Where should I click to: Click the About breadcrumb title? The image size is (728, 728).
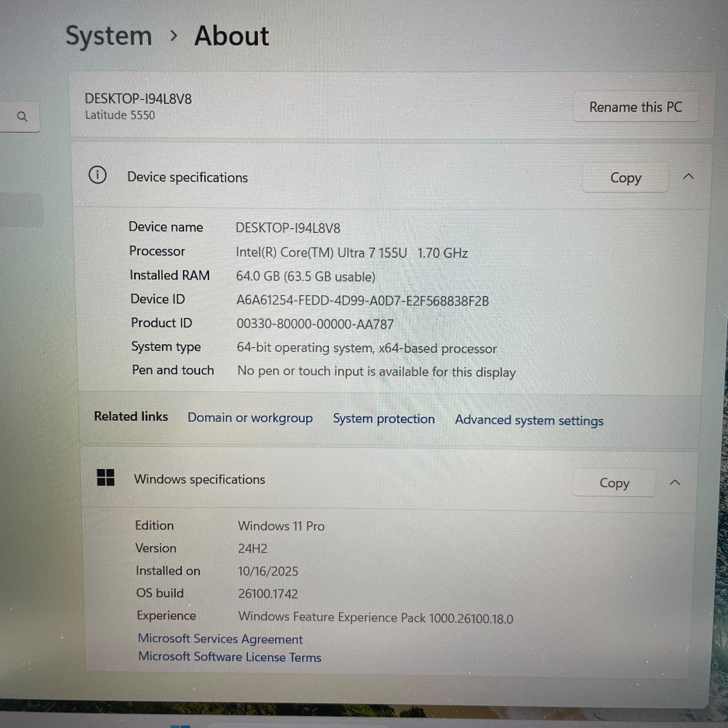(x=232, y=36)
